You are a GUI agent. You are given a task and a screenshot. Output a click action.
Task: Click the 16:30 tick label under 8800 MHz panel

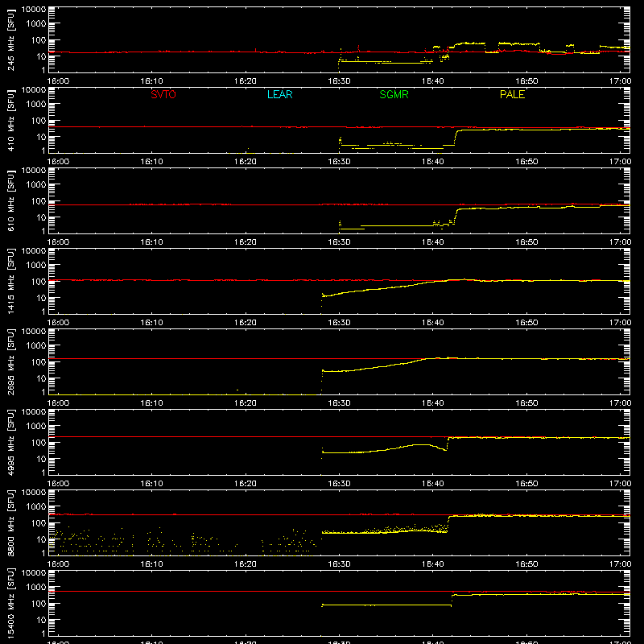coord(339,564)
